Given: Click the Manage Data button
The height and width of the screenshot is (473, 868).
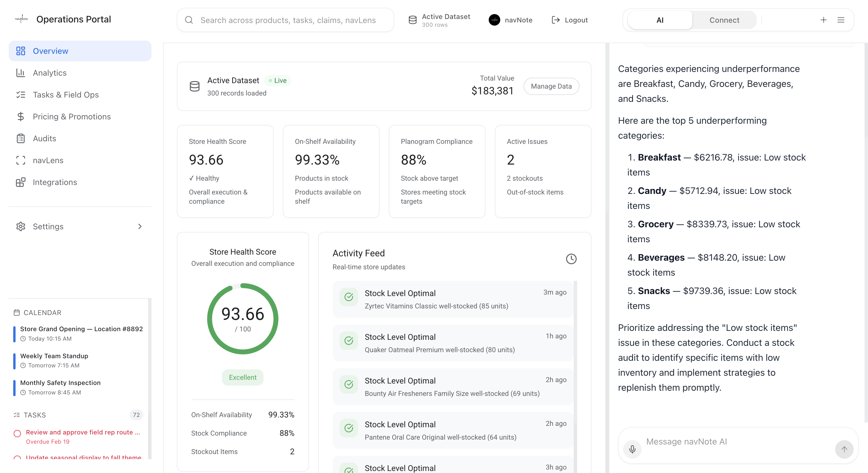Looking at the screenshot, I should 551,87.
